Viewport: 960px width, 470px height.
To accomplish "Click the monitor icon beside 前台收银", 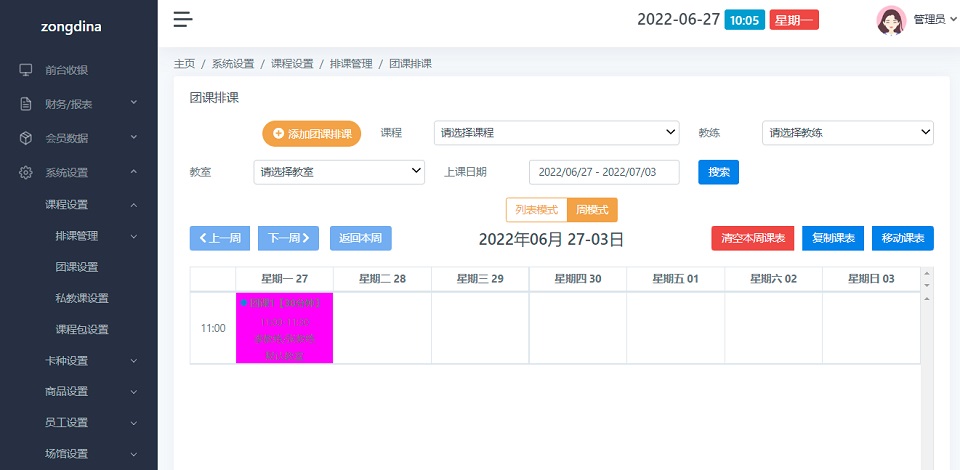I will [26, 70].
